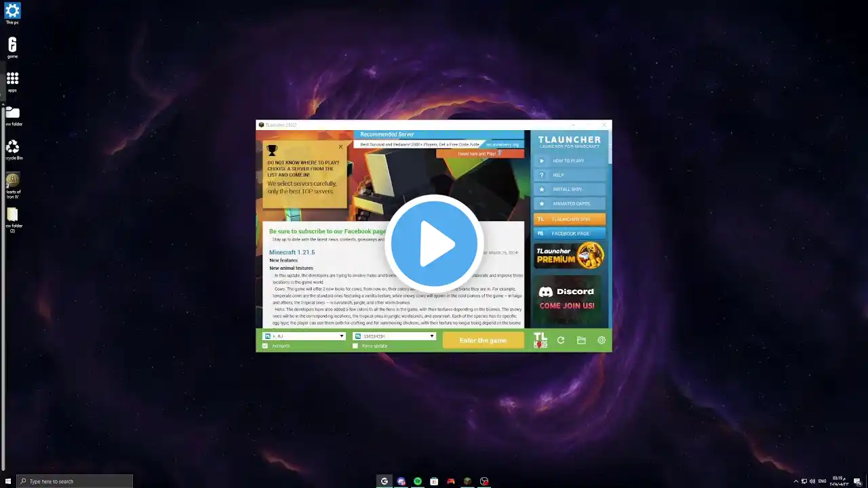The image size is (868, 488).
Task: Open the red game taskbar icon
Action: [451, 481]
